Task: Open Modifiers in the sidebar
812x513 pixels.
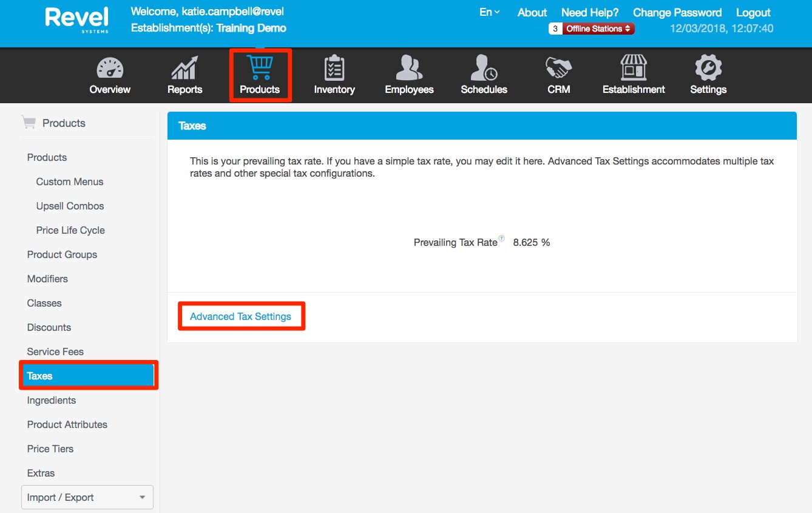Action: tap(47, 279)
